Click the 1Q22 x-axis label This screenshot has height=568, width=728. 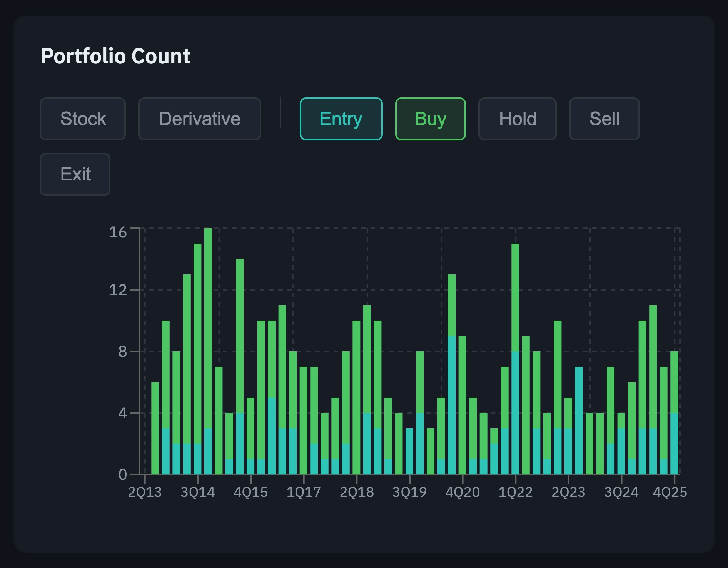(x=516, y=492)
